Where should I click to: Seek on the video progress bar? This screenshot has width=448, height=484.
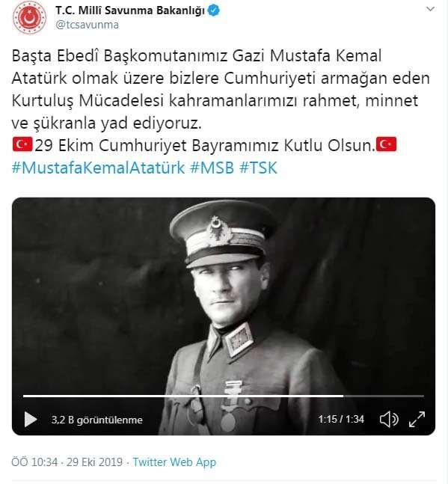tap(224, 396)
